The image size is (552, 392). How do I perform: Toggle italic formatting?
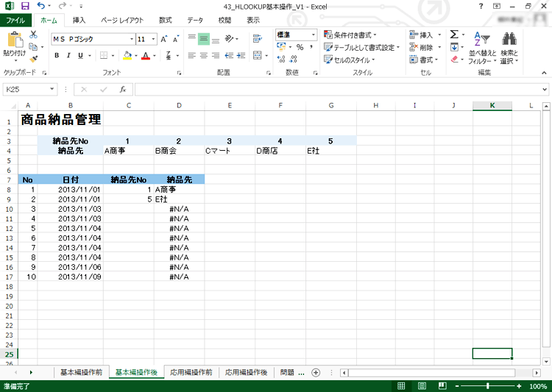point(68,55)
